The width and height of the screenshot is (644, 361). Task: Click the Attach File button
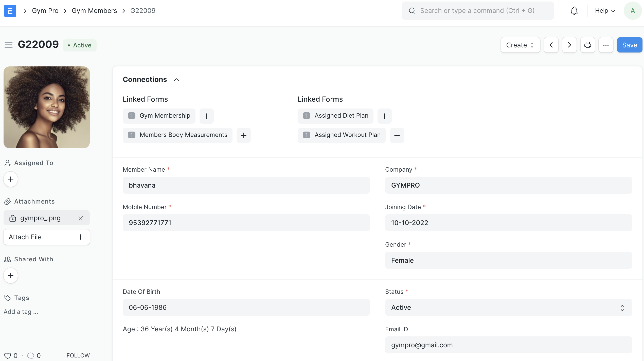[x=47, y=237]
